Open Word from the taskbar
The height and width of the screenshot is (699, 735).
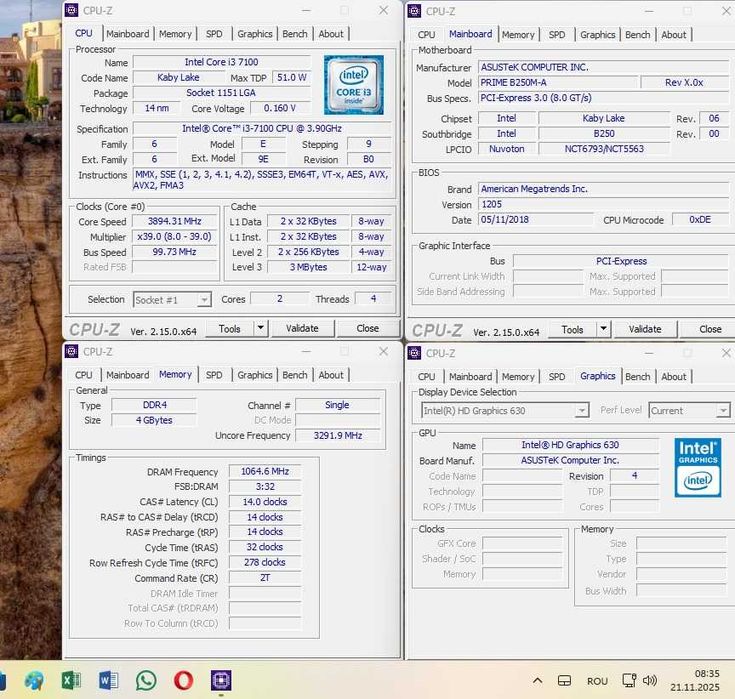coord(108,680)
